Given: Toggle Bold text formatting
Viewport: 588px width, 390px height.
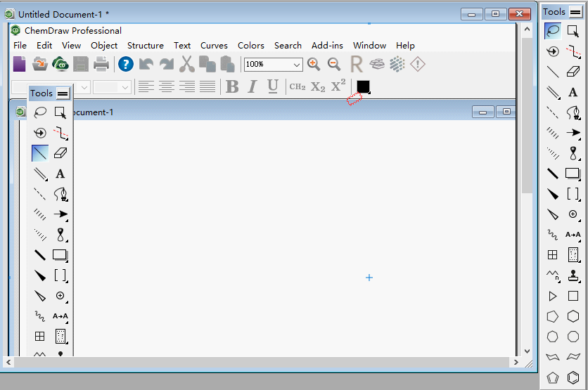Looking at the screenshot, I should point(232,86).
